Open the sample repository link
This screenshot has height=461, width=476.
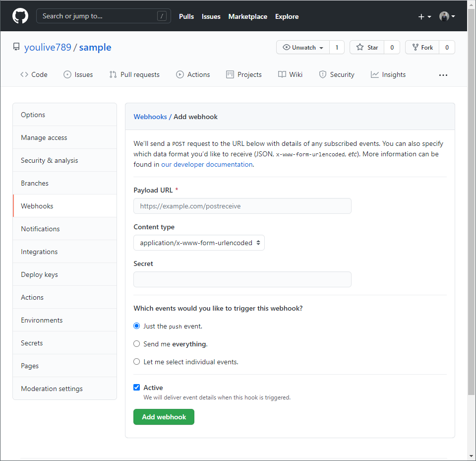point(95,48)
